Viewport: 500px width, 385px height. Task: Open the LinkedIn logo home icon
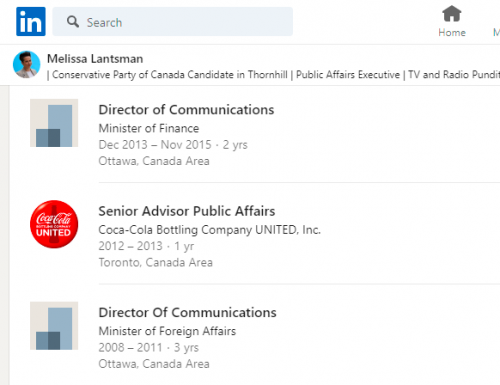pyautogui.click(x=31, y=21)
